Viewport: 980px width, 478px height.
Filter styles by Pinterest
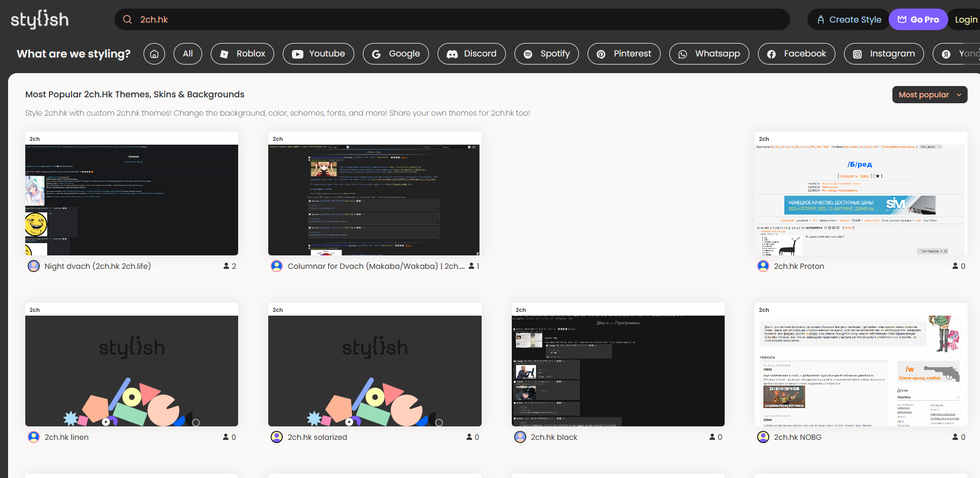[x=624, y=54]
